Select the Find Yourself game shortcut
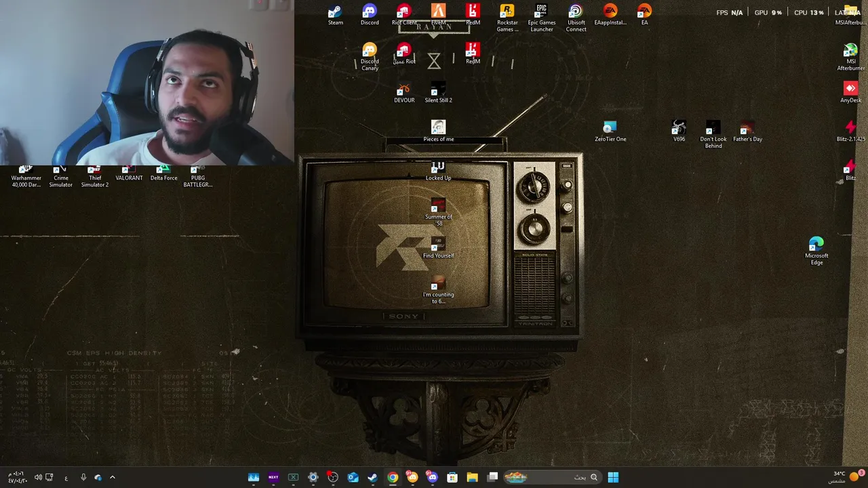 (438, 248)
